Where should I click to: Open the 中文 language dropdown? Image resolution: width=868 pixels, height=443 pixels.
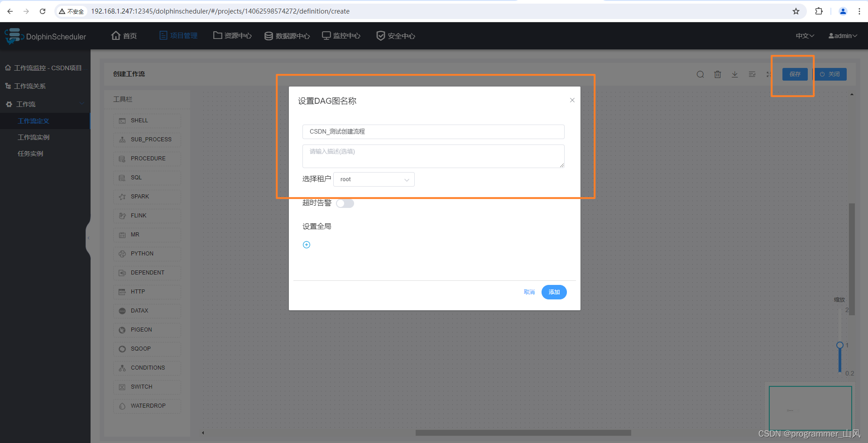(x=805, y=36)
